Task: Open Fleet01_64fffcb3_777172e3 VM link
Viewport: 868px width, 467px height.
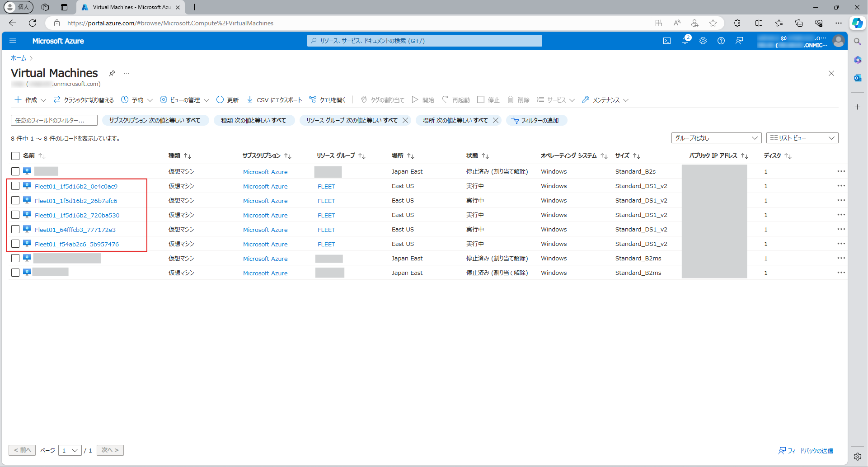Action: (75, 230)
